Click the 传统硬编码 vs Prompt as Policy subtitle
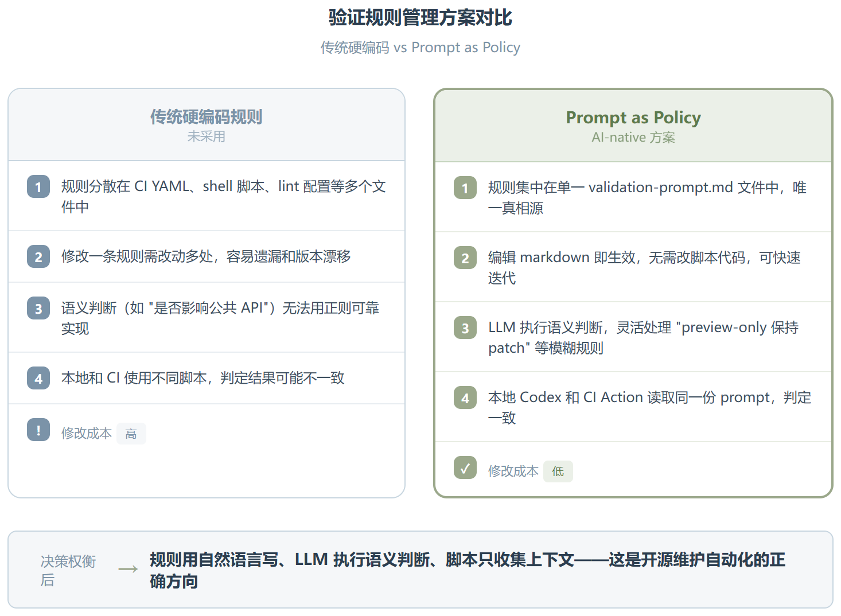Screen dimensions: 841x616 pos(420,47)
